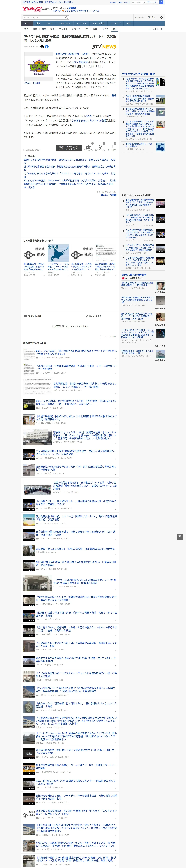
Task: Focus the keyword search input field
Action: (44, 17)
